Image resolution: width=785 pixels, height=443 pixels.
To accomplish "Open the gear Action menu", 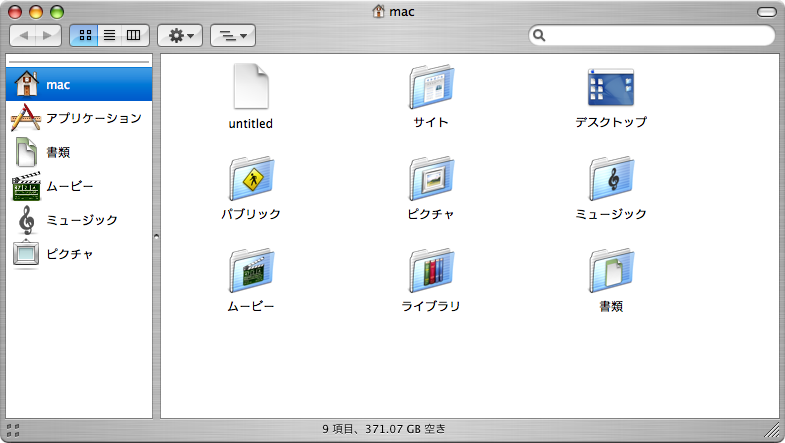I will tap(180, 36).
